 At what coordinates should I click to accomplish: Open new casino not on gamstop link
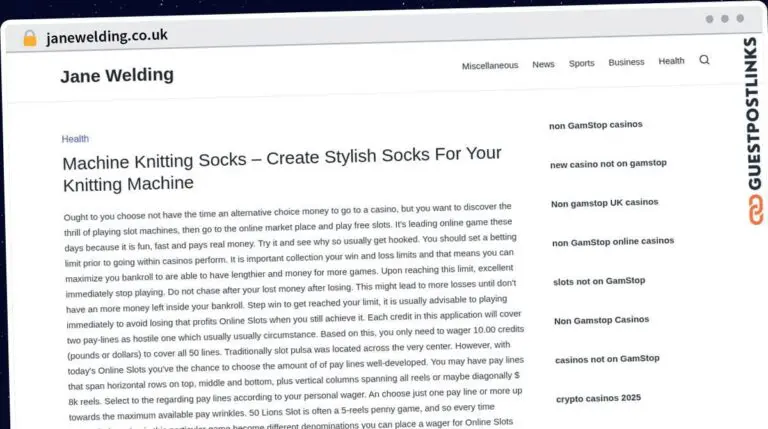pyautogui.click(x=608, y=164)
